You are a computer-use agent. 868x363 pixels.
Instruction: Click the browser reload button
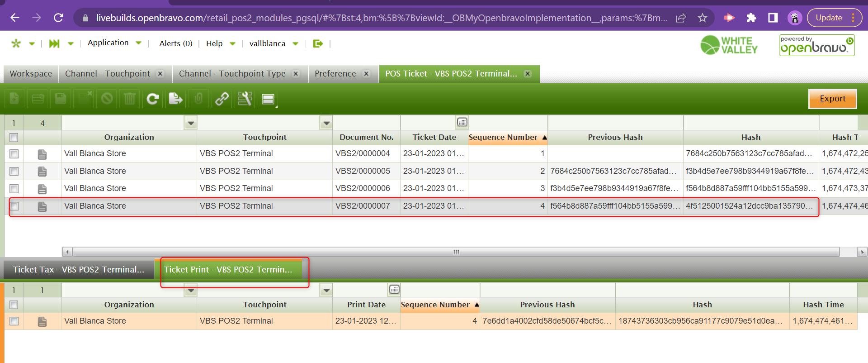tap(58, 18)
